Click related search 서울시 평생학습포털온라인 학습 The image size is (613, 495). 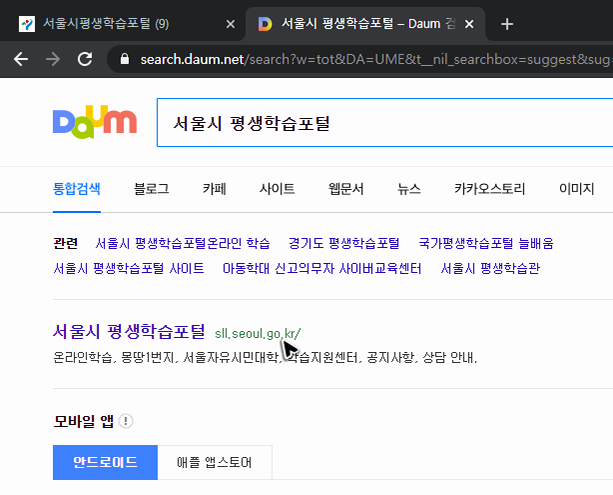pyautogui.click(x=183, y=243)
